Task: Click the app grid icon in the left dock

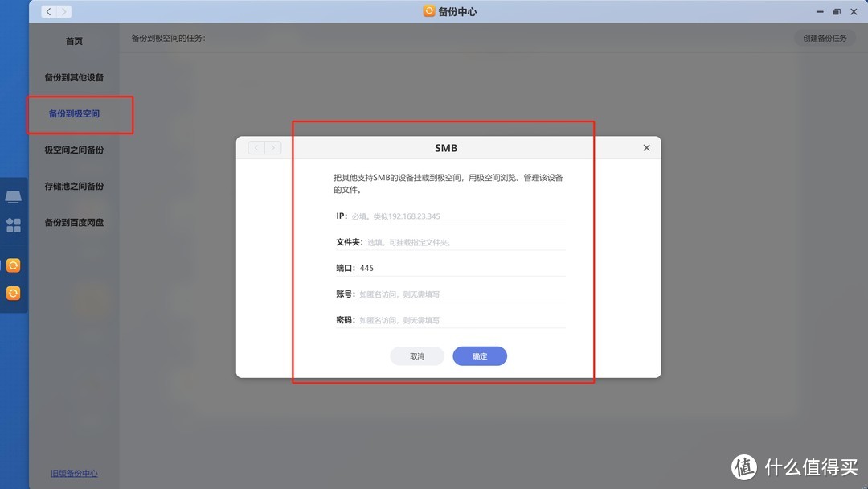Action: (x=13, y=225)
